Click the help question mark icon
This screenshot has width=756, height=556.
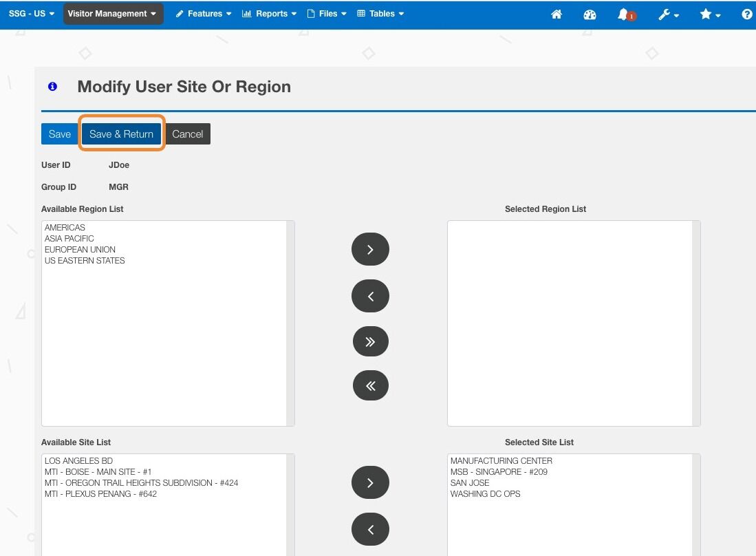(x=747, y=14)
